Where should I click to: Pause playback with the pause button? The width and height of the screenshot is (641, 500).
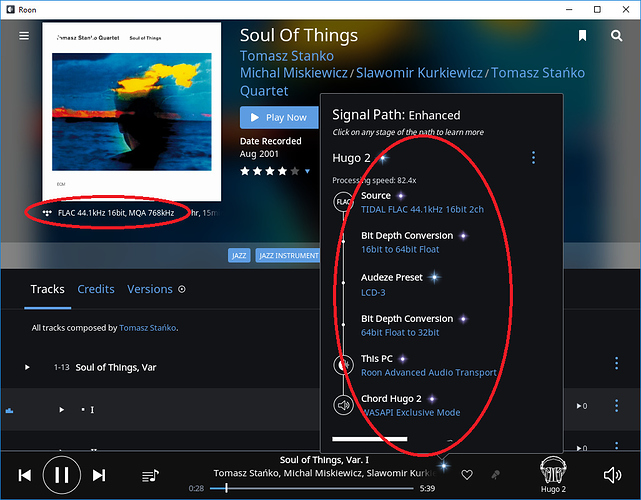(x=62, y=475)
